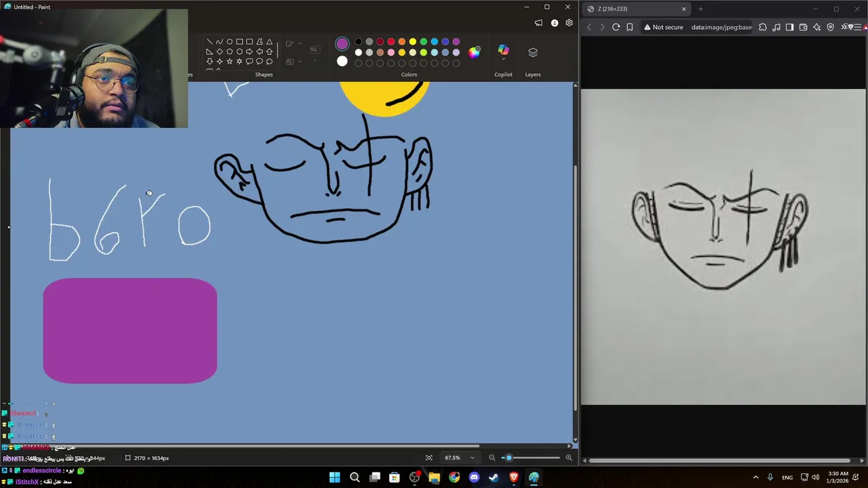Pick the yellow color swatch
Screen dimensions: 868x488
click(412, 41)
